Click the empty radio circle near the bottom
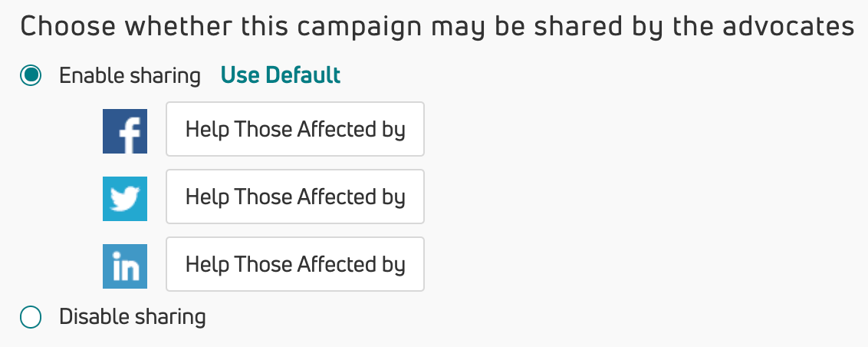The image size is (868, 347). (x=31, y=316)
